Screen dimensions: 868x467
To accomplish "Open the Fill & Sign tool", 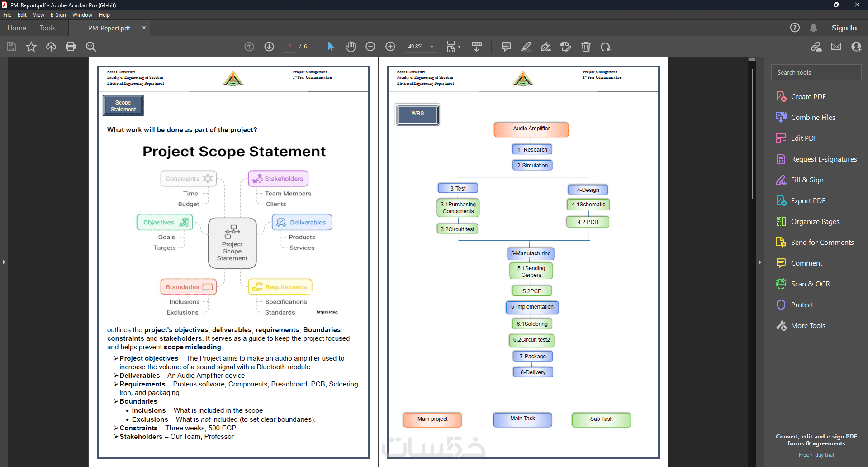I will point(807,180).
